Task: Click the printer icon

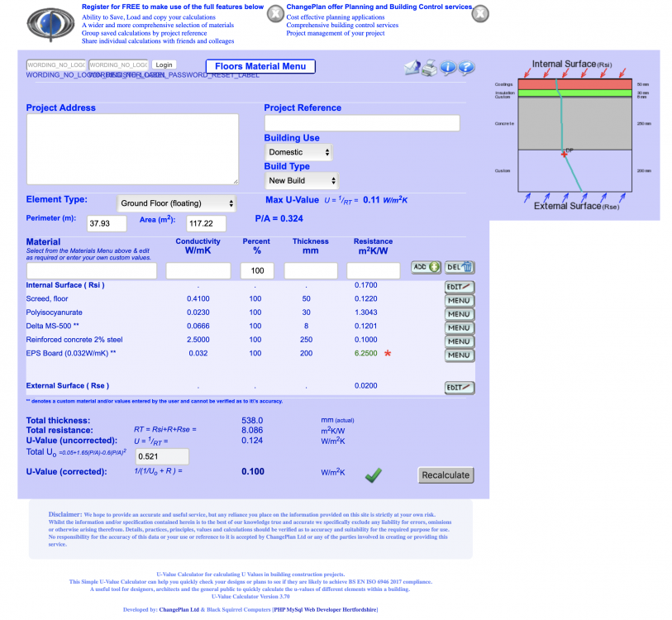Action: 429,68
